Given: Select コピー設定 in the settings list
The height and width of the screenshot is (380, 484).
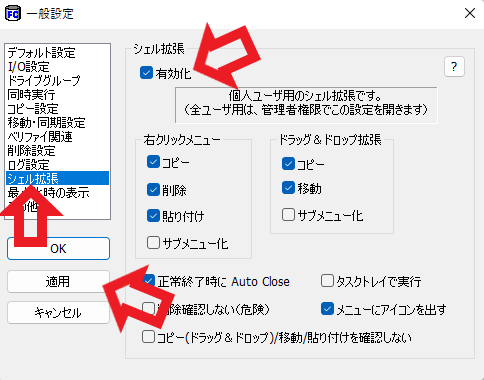Looking at the screenshot, I should 58,109.
